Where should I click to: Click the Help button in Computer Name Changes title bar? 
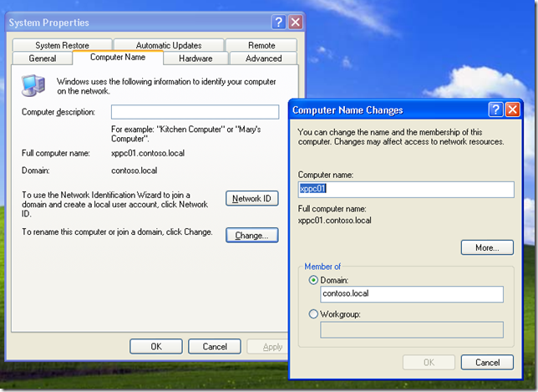495,109
